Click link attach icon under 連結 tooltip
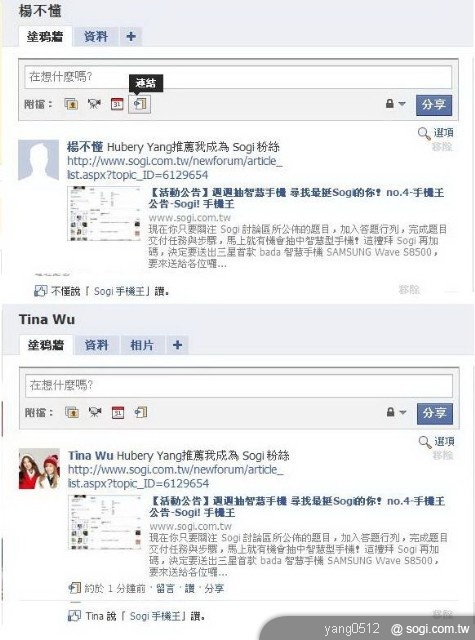This screenshot has width=475, height=640. click(140, 104)
